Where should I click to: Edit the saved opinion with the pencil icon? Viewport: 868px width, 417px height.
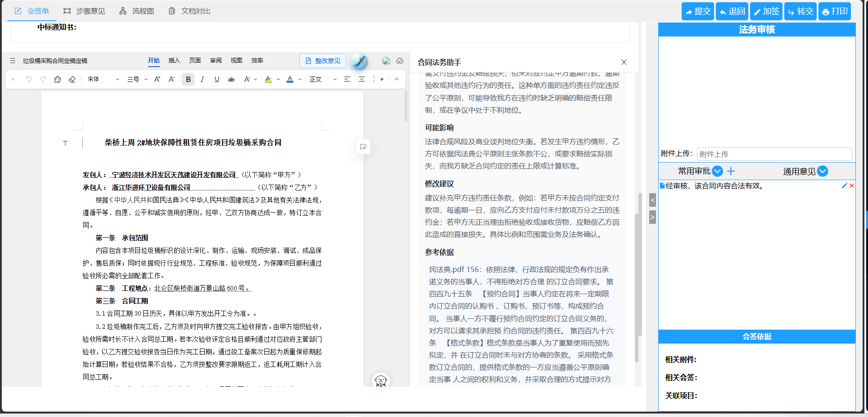[845, 186]
